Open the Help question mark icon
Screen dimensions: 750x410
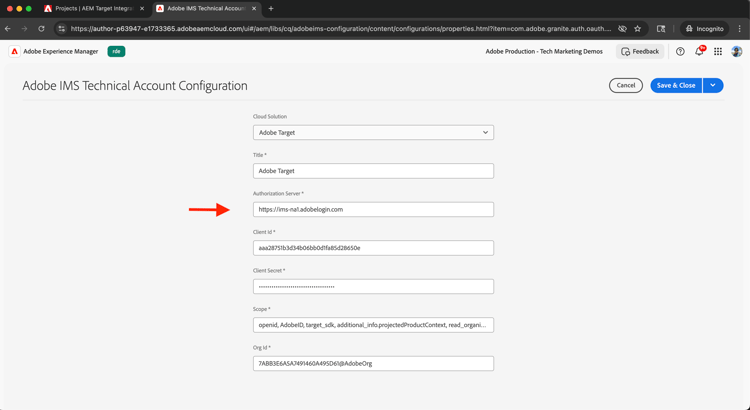click(680, 51)
